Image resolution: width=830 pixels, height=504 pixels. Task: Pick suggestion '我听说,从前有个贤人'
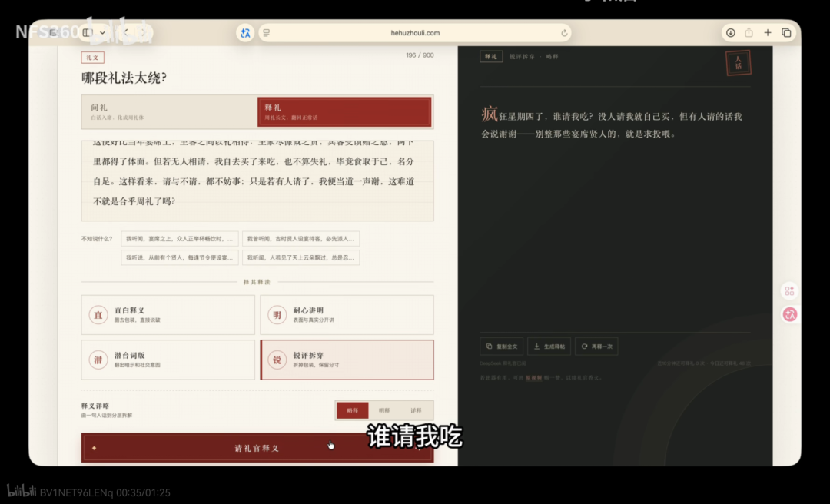[179, 258]
